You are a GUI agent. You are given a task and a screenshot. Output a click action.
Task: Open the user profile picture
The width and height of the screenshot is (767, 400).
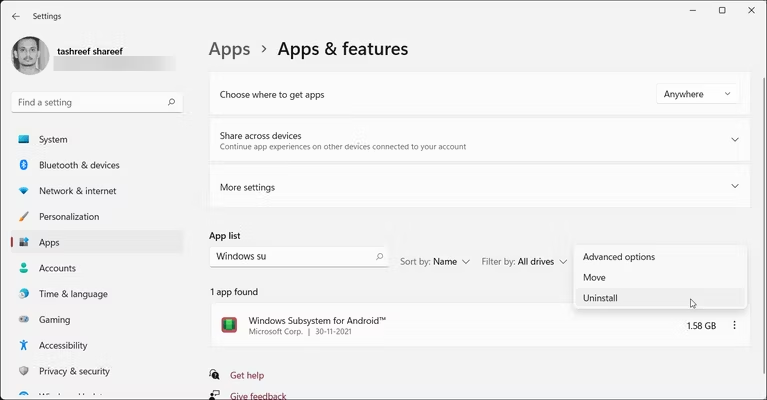click(x=30, y=55)
